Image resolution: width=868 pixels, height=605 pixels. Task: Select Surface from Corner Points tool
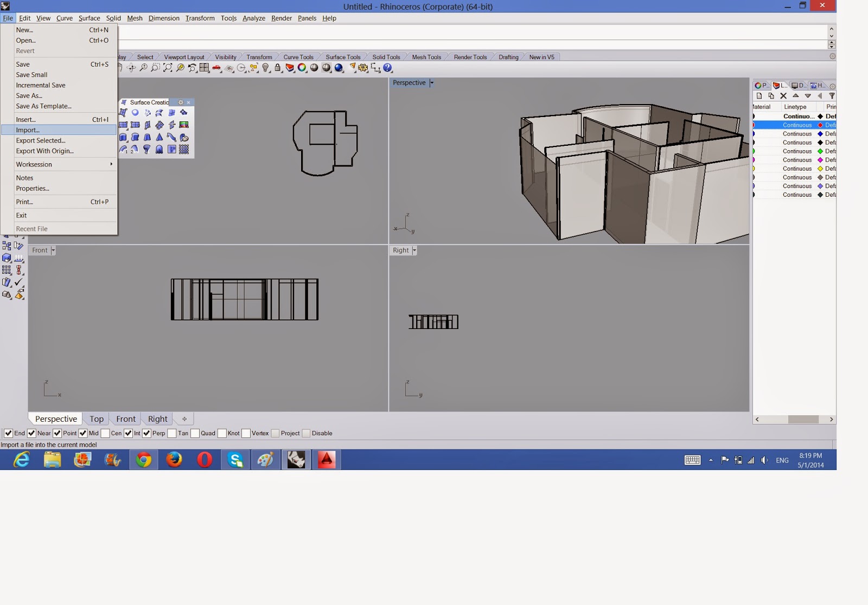coord(123,113)
